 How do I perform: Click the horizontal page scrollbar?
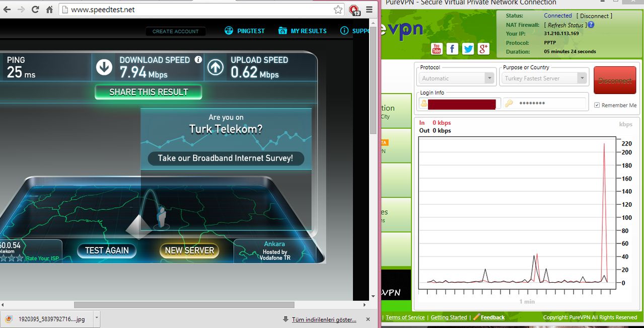click(184, 305)
